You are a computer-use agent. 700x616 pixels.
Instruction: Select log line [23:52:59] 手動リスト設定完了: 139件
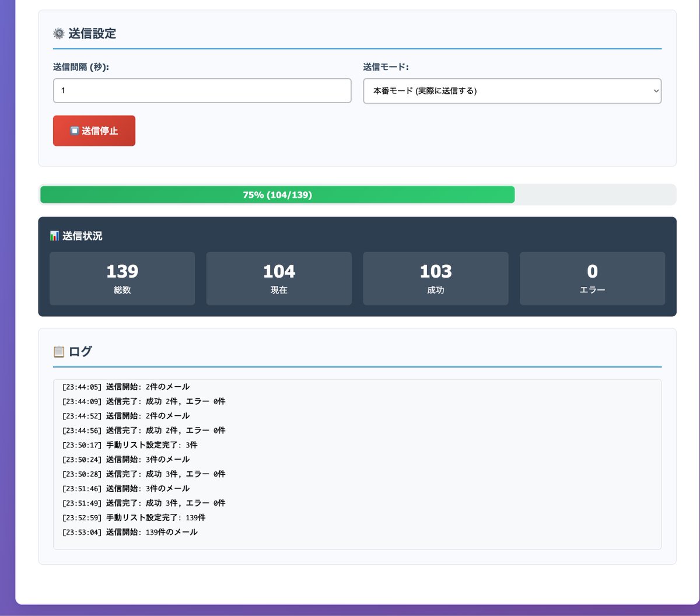134,518
